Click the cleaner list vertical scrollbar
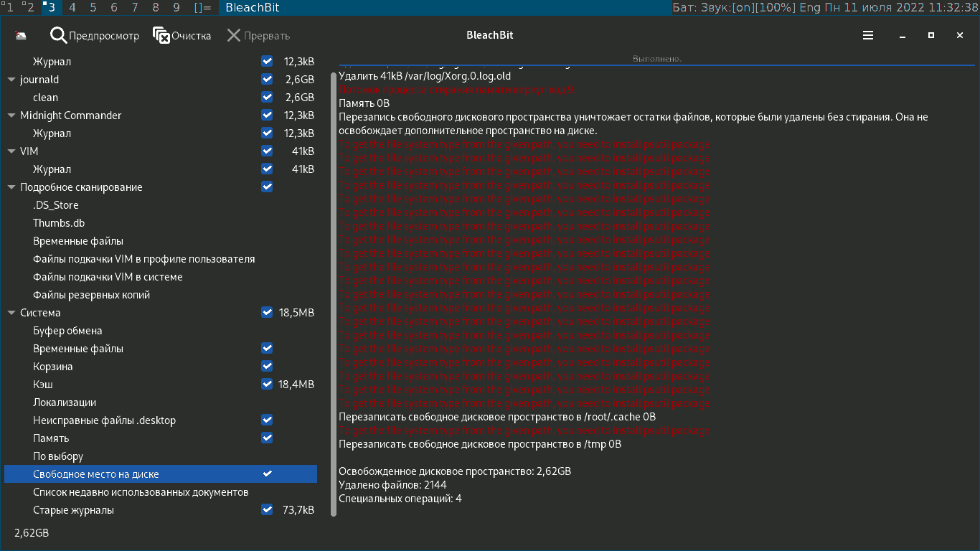The width and height of the screenshot is (980, 551). (x=334, y=294)
